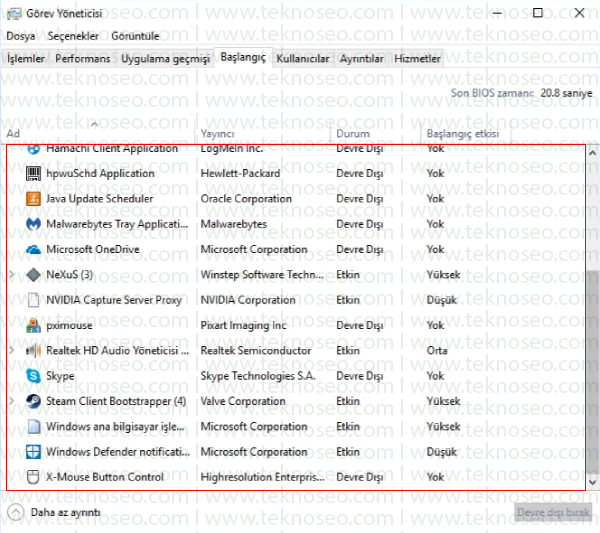Click Devre Dışı status of Malwarebytes row
The image size is (600, 533).
click(x=360, y=224)
